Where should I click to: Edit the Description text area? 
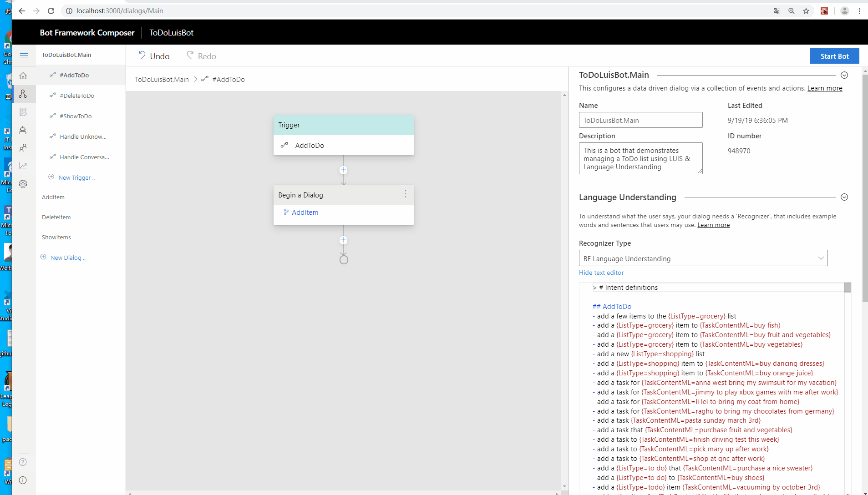(x=641, y=158)
